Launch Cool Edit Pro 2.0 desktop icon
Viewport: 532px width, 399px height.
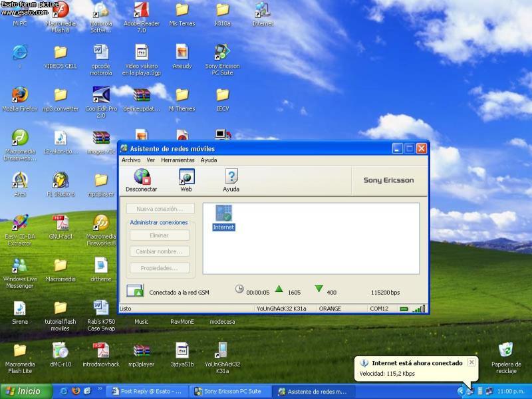[x=101, y=102]
